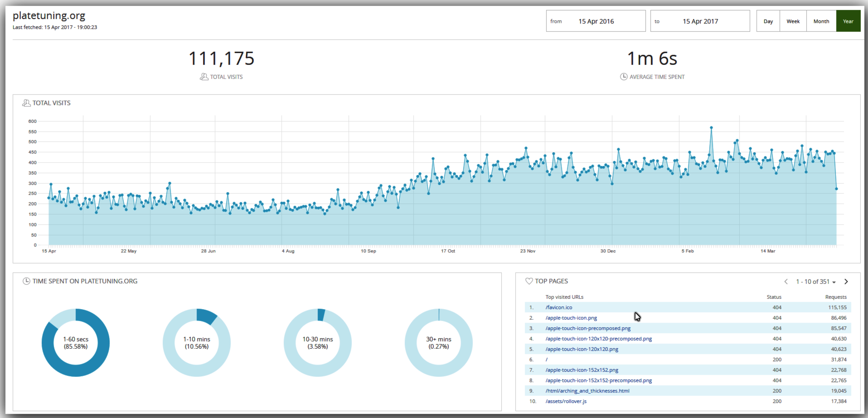
Task: Click the 115,155 requests value
Action: 837,307
